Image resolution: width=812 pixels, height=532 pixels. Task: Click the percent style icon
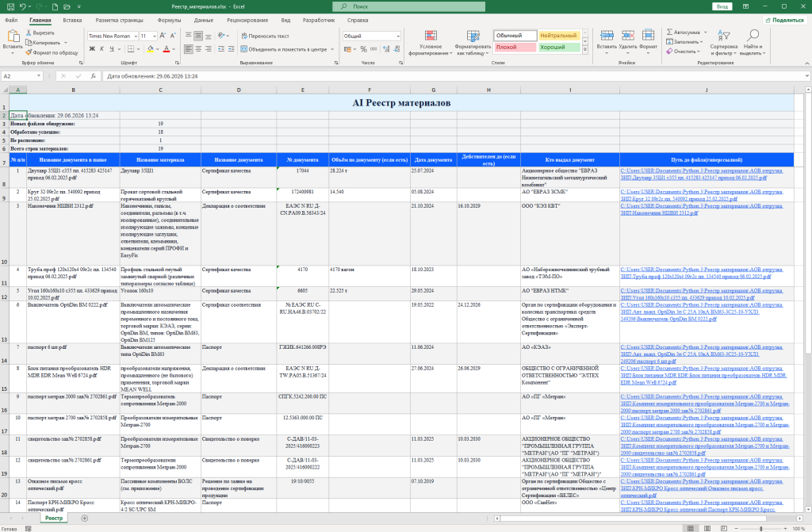(x=363, y=48)
